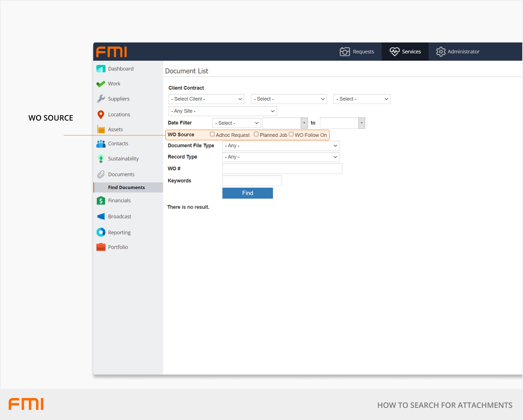
Task: Switch to the Requests tab
Action: 357,52
